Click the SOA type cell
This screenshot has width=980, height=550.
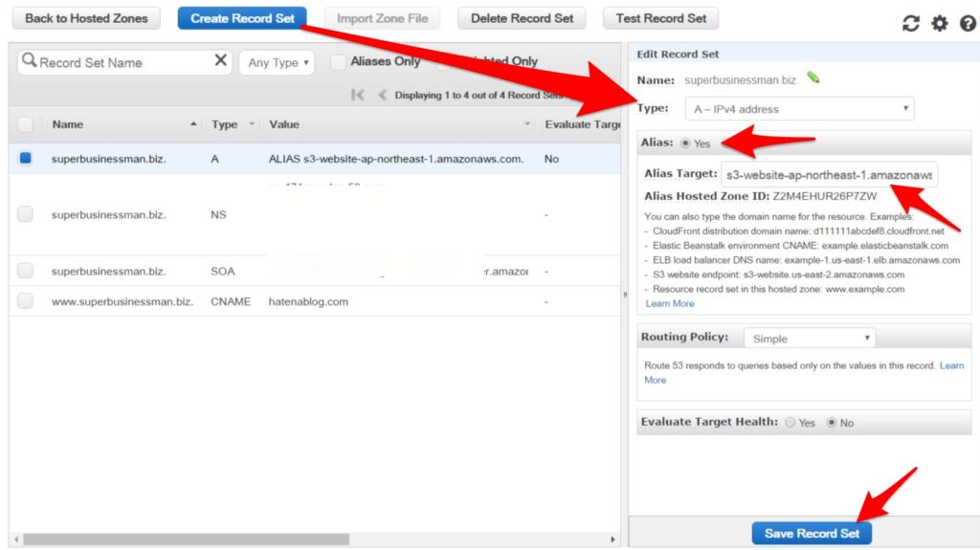(222, 272)
